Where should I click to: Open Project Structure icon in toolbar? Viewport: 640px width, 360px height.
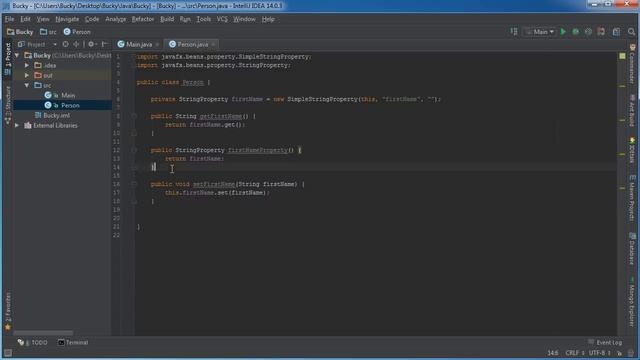[616, 31]
